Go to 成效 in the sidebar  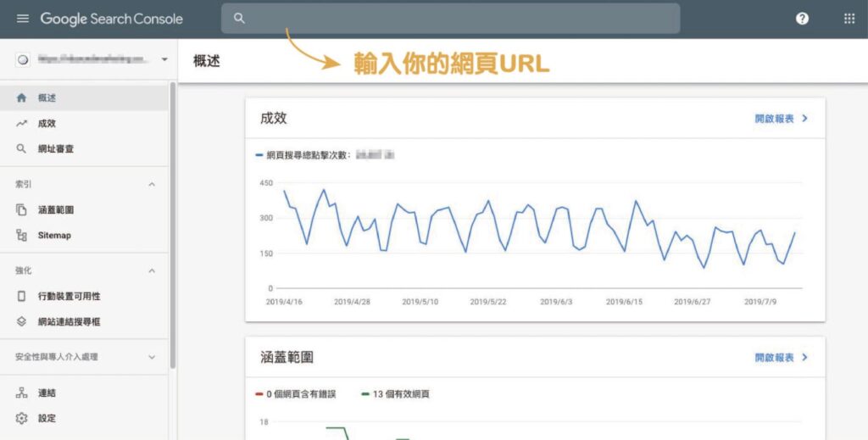click(x=84, y=124)
